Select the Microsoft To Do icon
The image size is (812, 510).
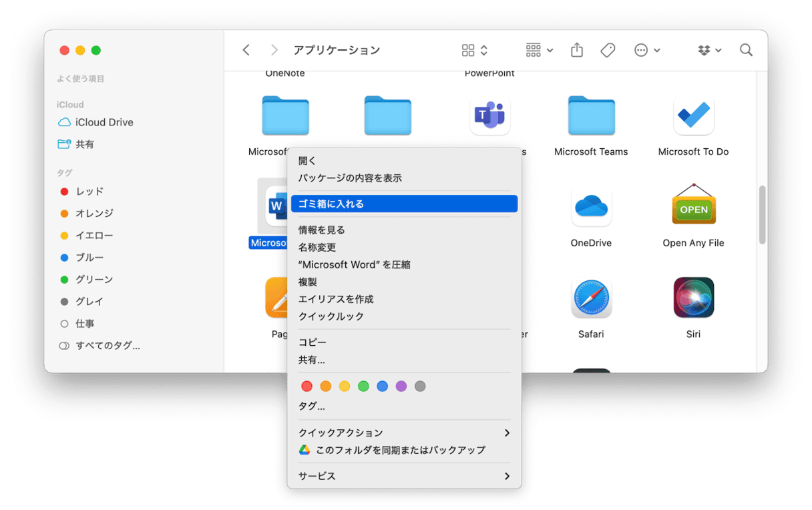point(693,115)
